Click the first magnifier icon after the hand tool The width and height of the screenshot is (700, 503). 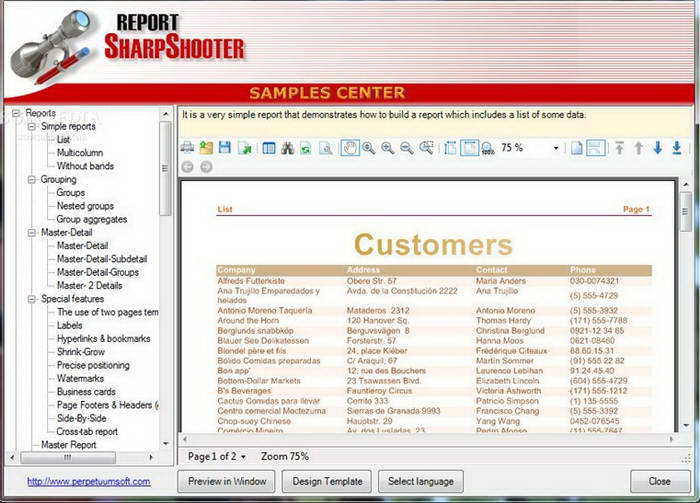369,148
